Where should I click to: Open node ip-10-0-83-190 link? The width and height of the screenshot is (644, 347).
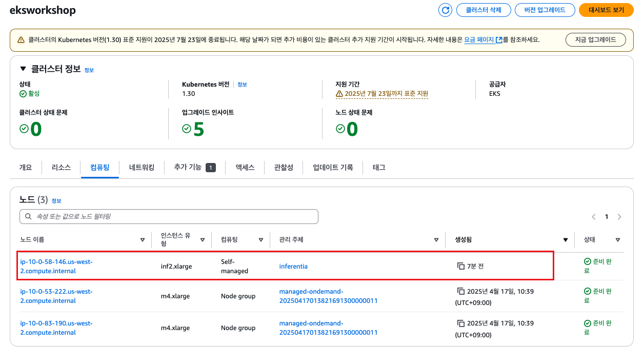[56, 328]
